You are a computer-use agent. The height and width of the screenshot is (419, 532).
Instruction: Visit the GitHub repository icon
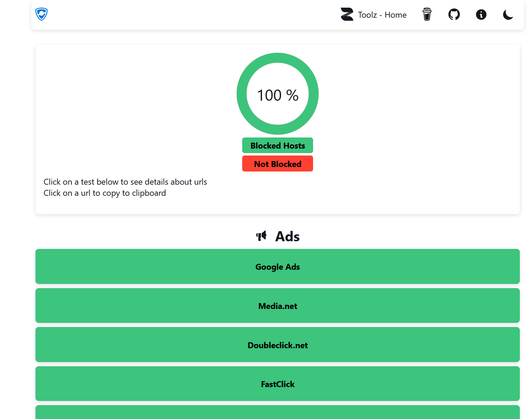click(x=454, y=15)
